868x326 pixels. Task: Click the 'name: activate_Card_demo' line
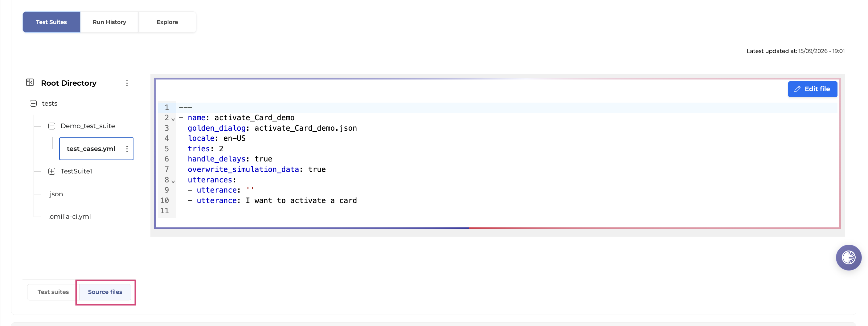[x=236, y=118]
